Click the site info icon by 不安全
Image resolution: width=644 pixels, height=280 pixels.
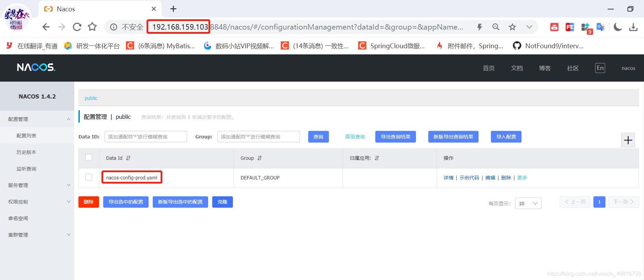click(114, 27)
